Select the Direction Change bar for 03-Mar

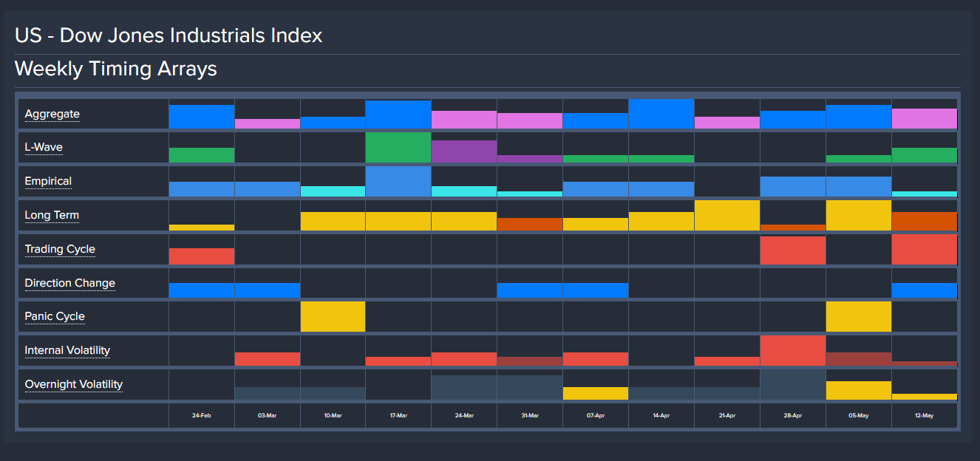point(268,290)
